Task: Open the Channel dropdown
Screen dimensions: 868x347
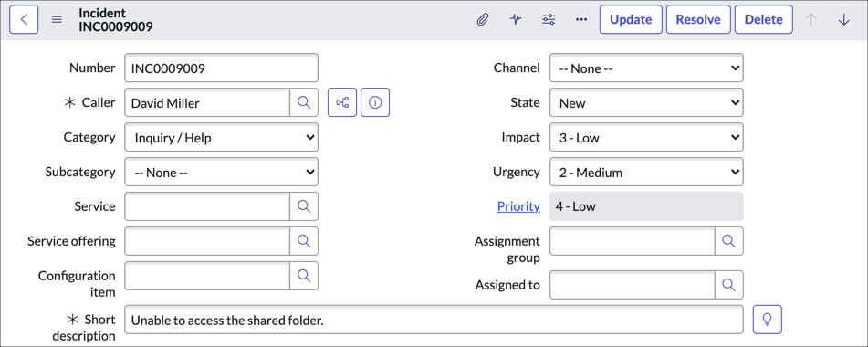Action: [x=646, y=68]
